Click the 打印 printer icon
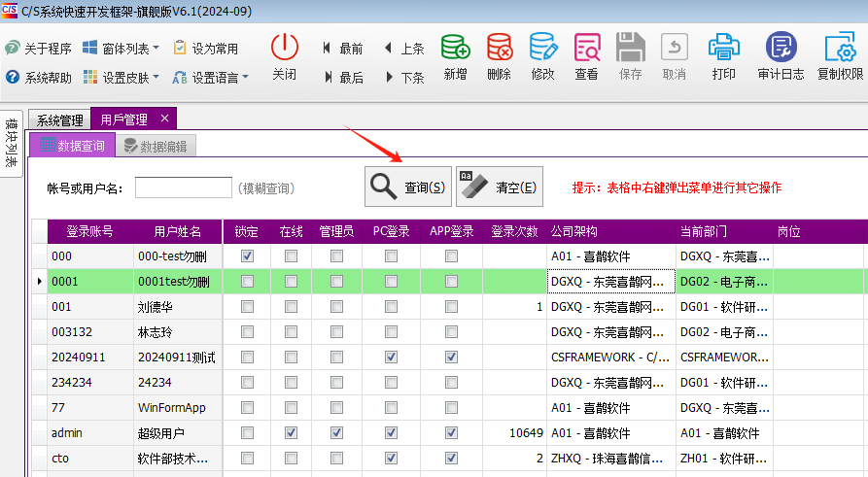 pyautogui.click(x=723, y=48)
